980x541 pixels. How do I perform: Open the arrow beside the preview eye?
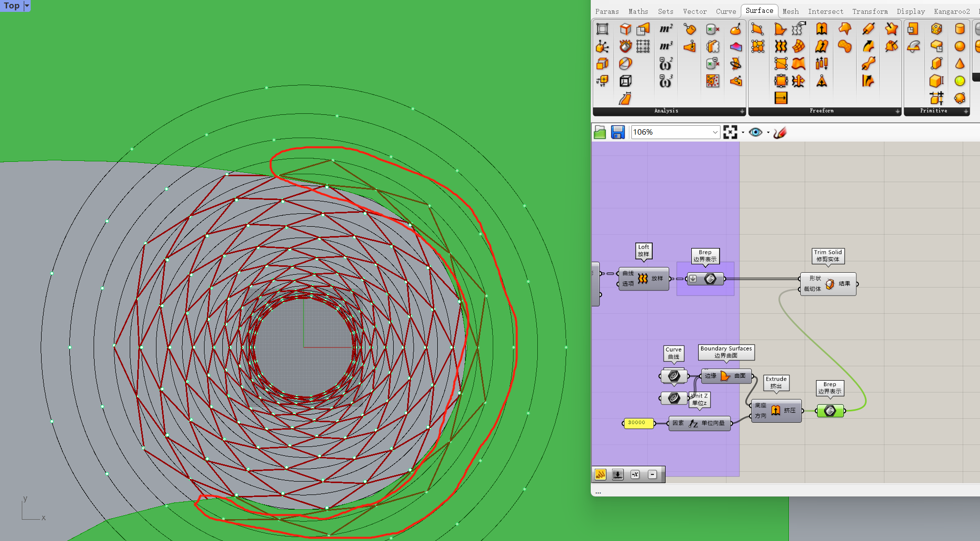pos(768,133)
